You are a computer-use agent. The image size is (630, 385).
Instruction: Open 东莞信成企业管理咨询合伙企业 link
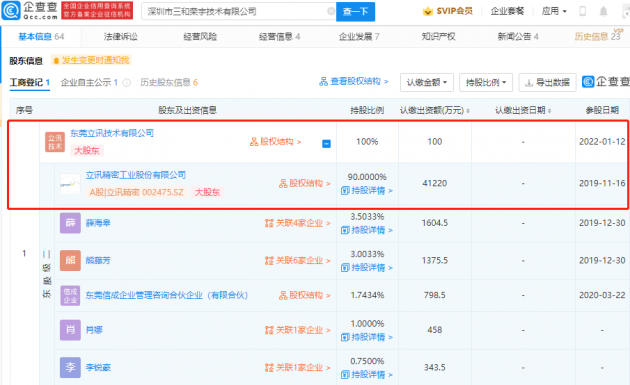pyautogui.click(x=167, y=295)
